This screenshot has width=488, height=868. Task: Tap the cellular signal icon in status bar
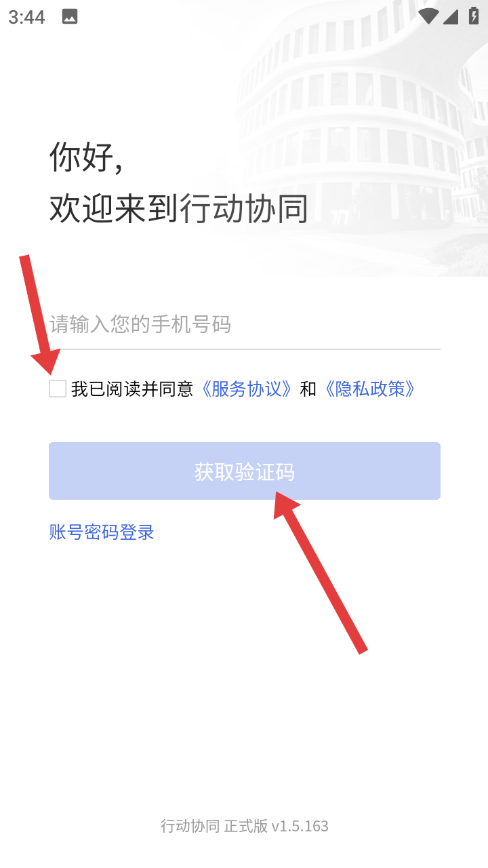coord(451,16)
